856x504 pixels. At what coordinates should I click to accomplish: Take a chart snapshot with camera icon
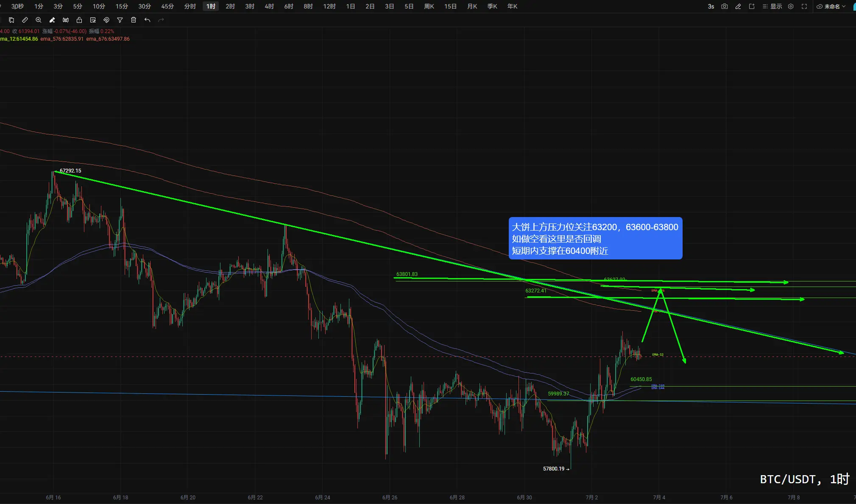(725, 6)
